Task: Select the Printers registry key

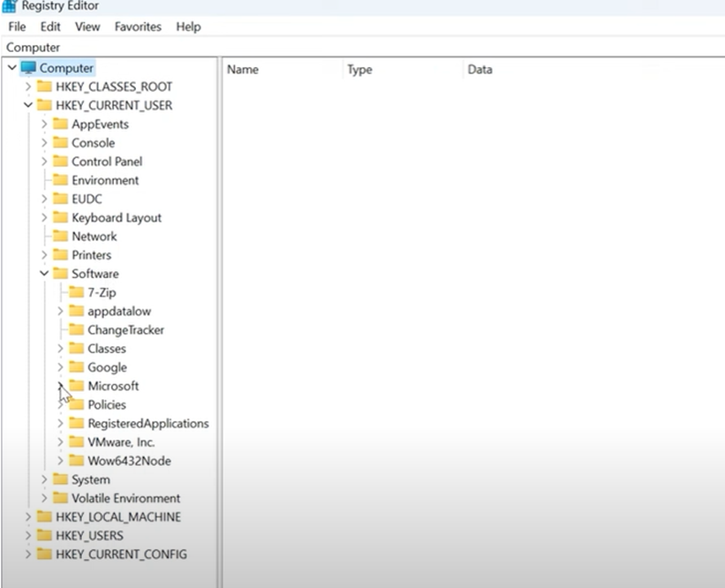Action: (x=90, y=254)
